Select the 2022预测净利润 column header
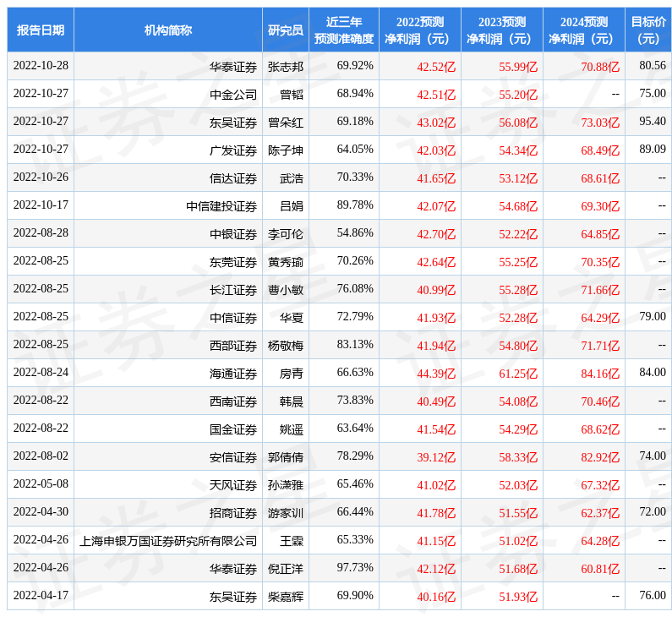The height and width of the screenshot is (617, 672). [x=419, y=30]
